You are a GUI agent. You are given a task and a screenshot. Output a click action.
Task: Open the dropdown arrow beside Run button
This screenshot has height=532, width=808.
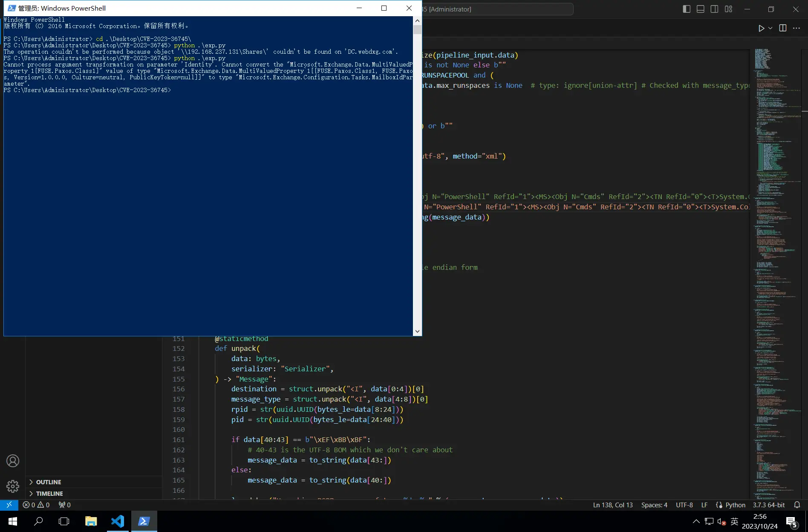pos(770,28)
